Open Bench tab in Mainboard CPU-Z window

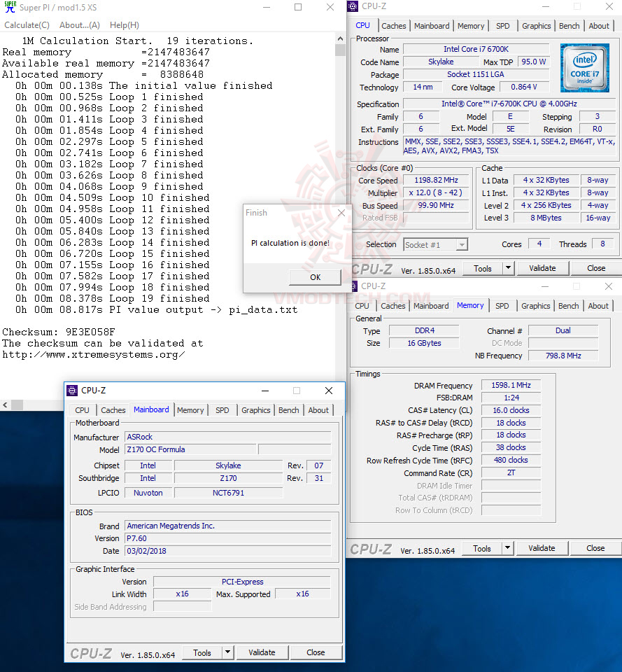pos(289,410)
